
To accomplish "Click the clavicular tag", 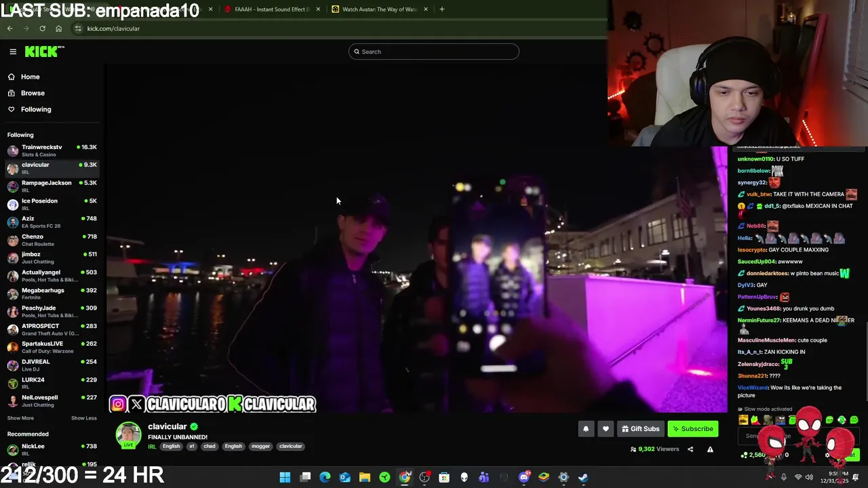I will pyautogui.click(x=290, y=446).
